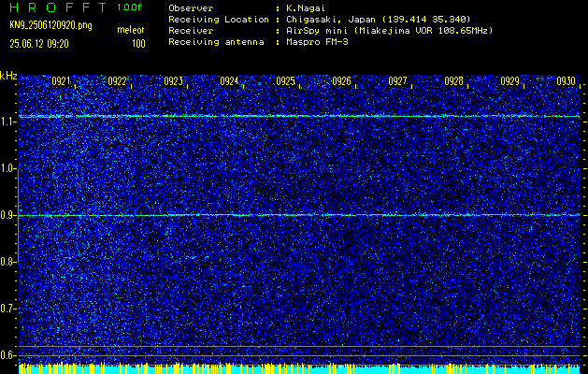
Task: Click the Observer name K.Nagai
Action: click(306, 8)
